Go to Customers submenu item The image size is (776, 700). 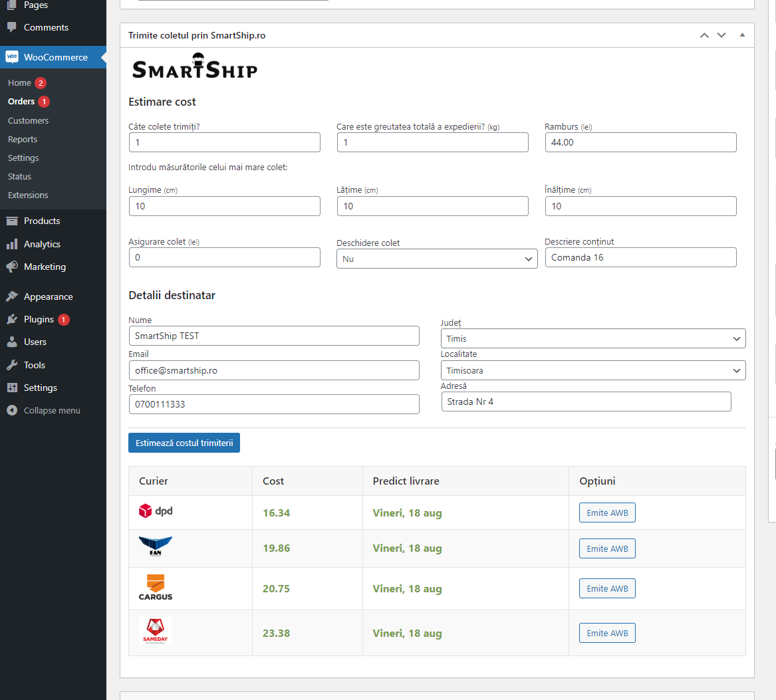(28, 120)
